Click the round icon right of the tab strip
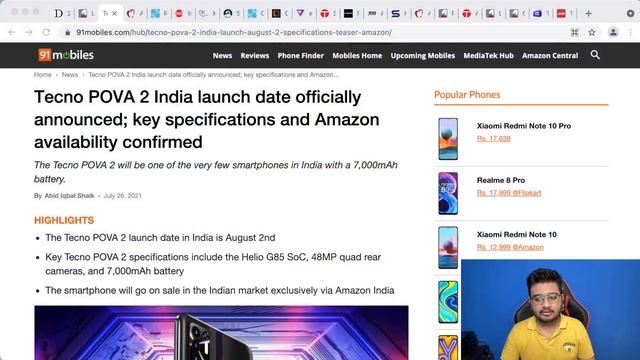The width and height of the screenshot is (640, 360). (631, 13)
